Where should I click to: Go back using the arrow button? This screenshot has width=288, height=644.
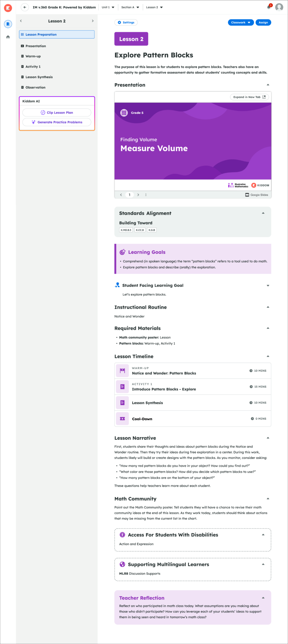tap(25, 7)
